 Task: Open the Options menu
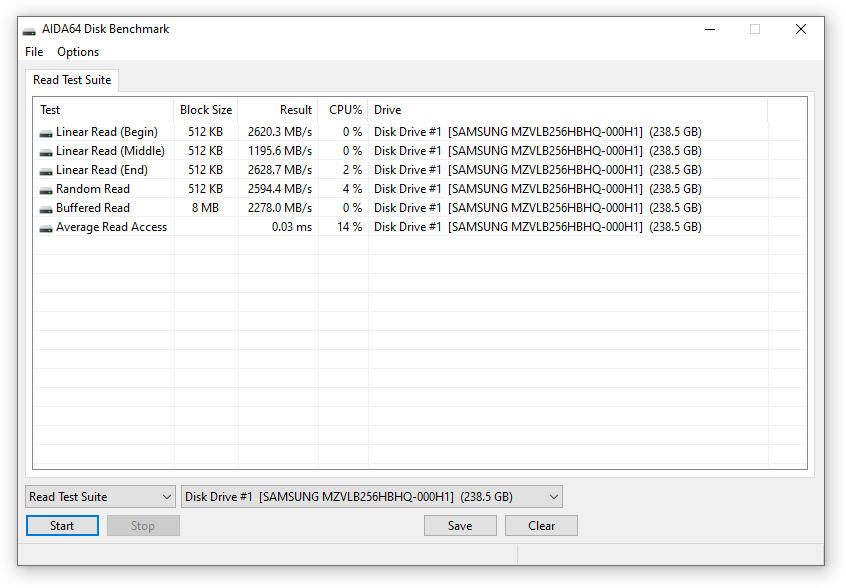(78, 52)
